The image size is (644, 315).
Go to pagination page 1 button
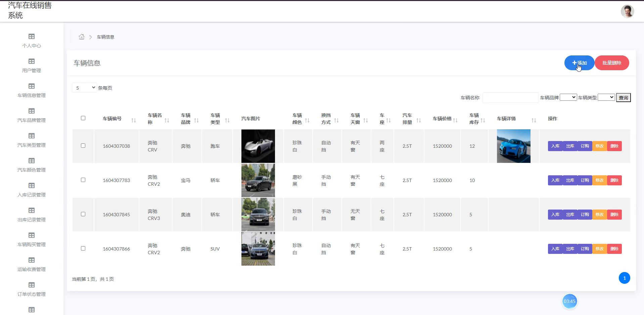[x=625, y=278]
